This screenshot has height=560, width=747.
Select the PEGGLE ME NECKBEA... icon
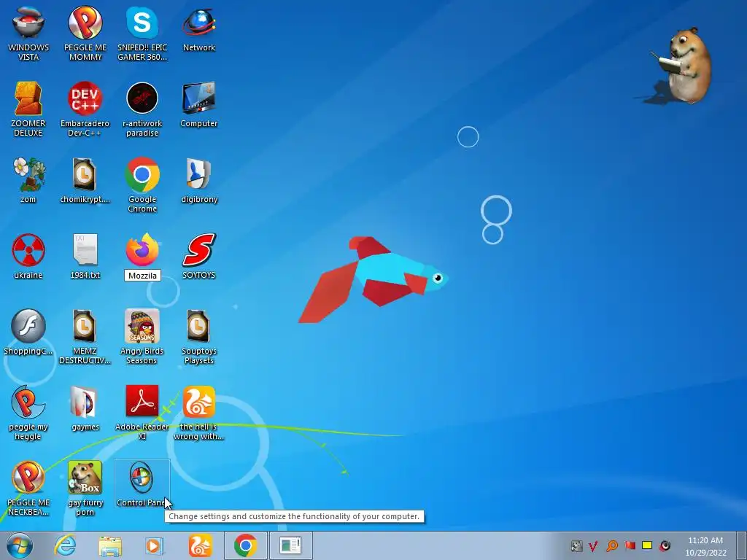pos(28,488)
